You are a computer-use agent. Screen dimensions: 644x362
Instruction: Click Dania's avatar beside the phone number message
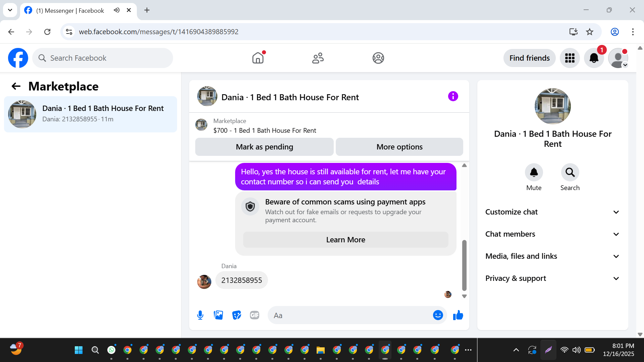click(204, 282)
